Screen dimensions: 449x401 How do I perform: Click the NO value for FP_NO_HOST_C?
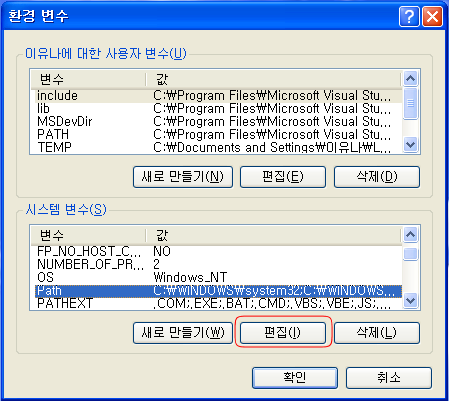[x=162, y=251]
